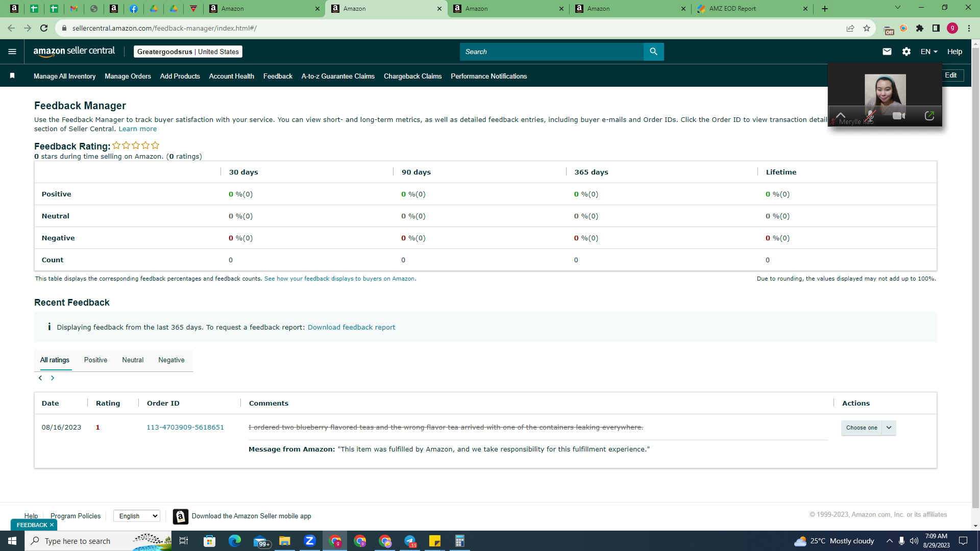Expand the tab search chevron in Chrome

click(x=898, y=8)
